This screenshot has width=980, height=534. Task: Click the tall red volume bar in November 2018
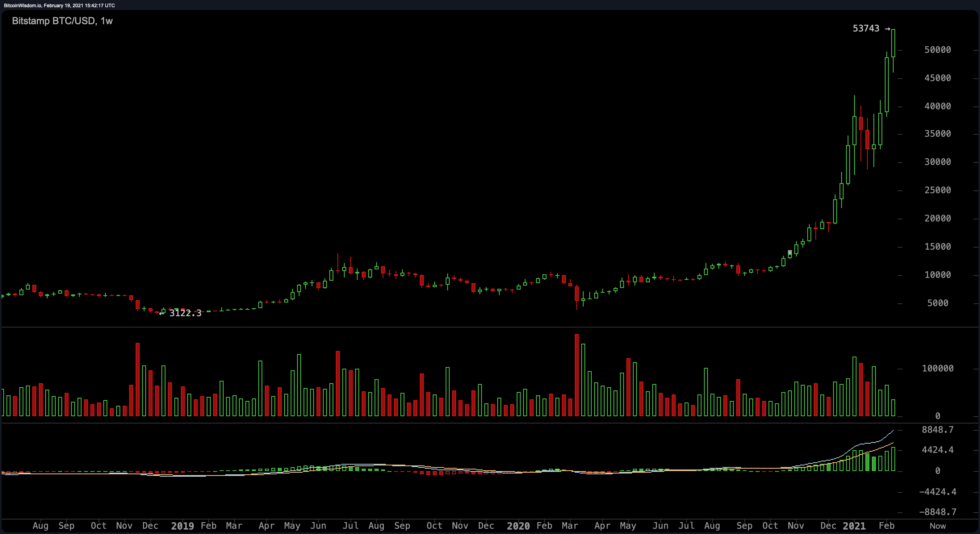138,380
